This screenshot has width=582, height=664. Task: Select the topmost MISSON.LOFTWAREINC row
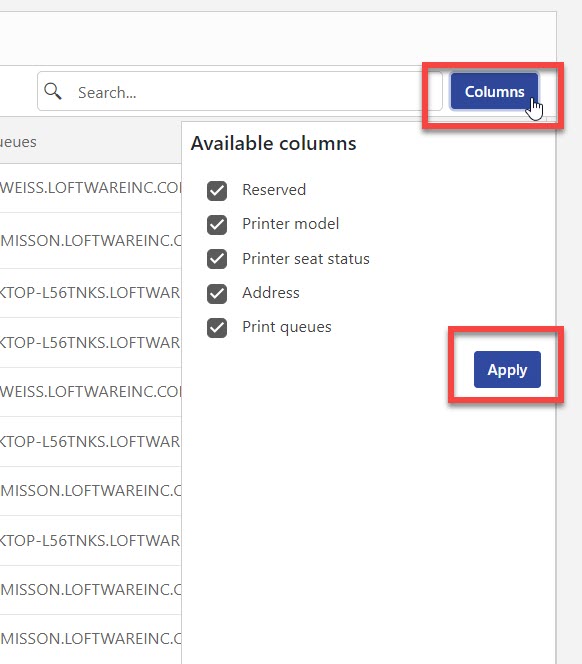(x=91, y=241)
